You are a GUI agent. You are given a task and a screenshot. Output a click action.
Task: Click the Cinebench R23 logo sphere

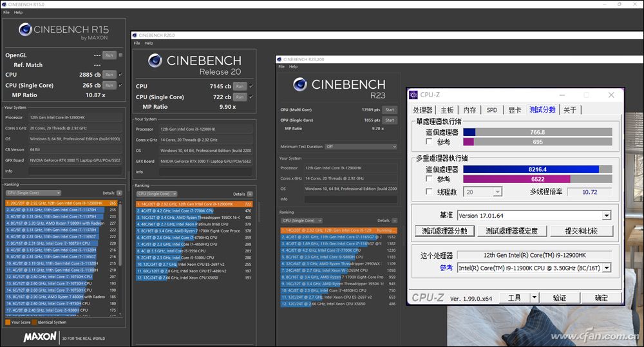300,84
